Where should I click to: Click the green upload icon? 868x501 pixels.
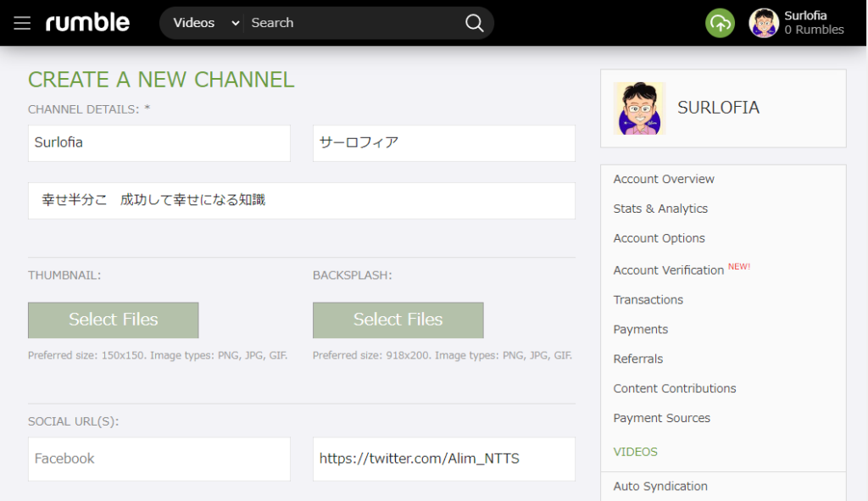click(x=720, y=23)
